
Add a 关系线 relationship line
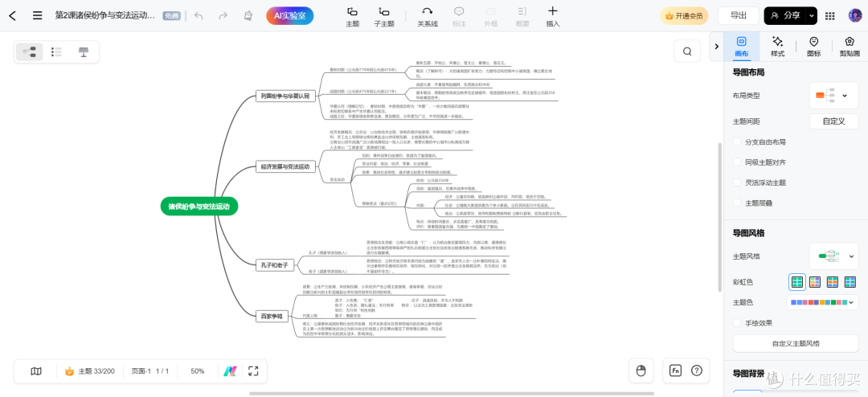pos(428,15)
